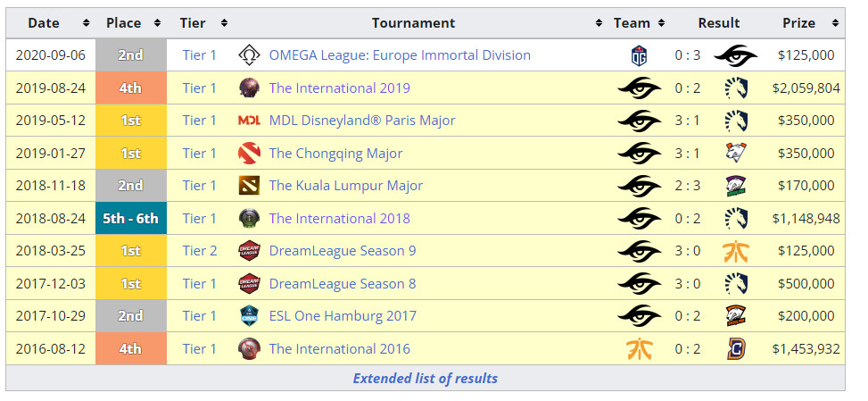Click Digital Chaos logo in TI 2016 row
This screenshot has height=401, width=868.
(736, 349)
